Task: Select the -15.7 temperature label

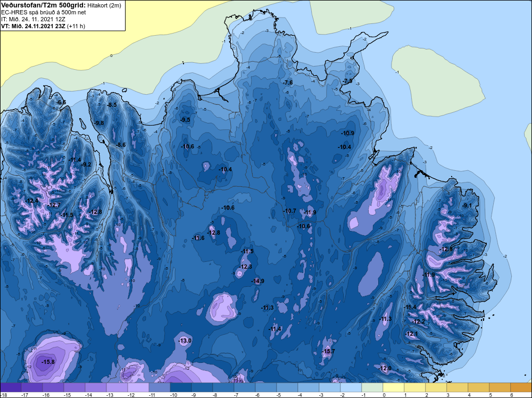Action: point(328,351)
